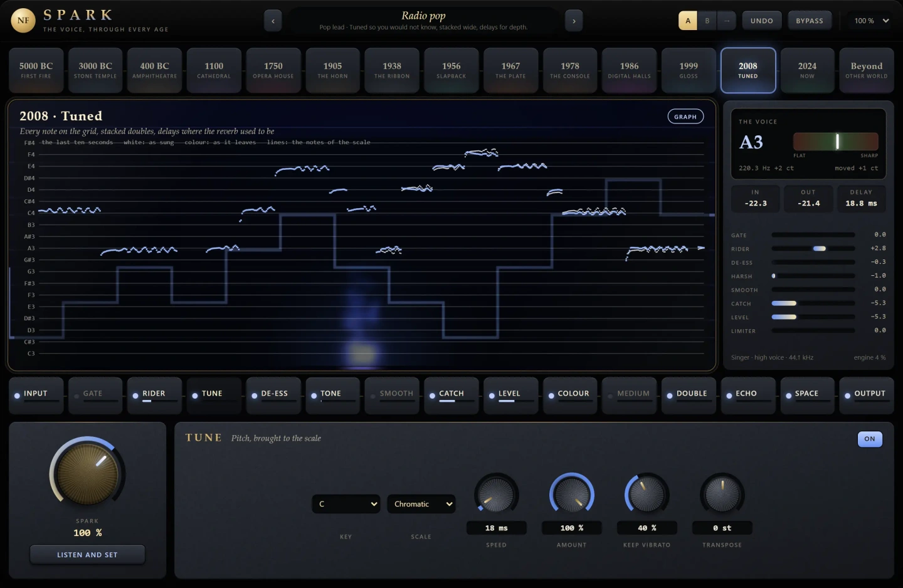Image resolution: width=903 pixels, height=588 pixels.
Task: Open the LEVEL module
Action: [x=510, y=395]
